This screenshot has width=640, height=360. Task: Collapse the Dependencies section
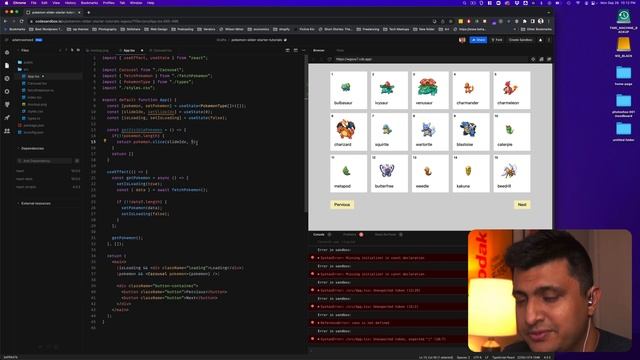point(31,148)
